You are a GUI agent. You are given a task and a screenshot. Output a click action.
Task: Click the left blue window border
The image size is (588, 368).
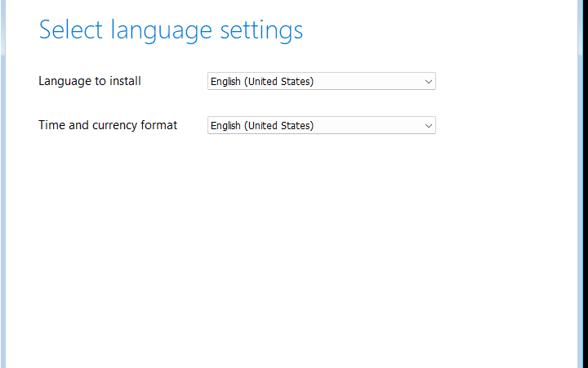point(2,184)
